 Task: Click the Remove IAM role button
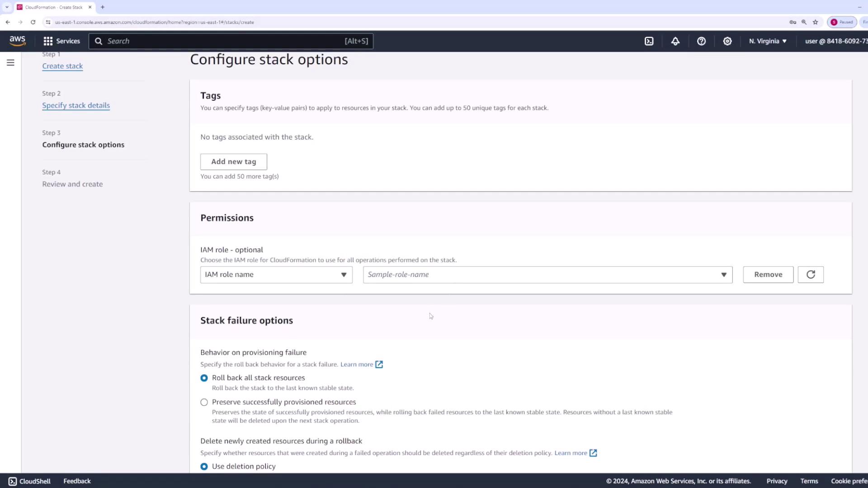point(768,274)
